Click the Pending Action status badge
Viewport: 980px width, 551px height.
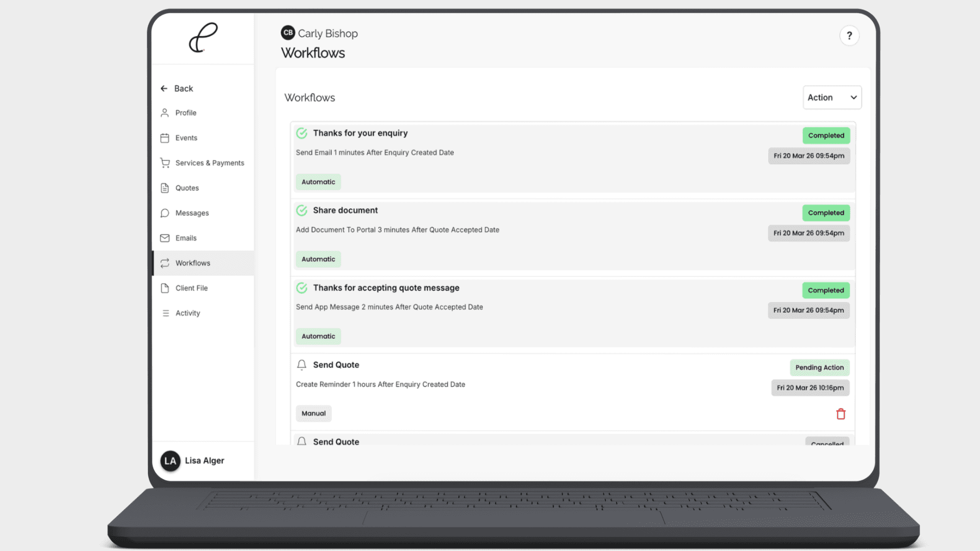[819, 367]
